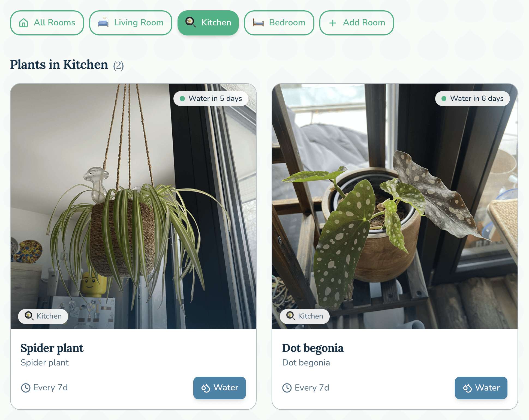The height and width of the screenshot is (420, 529).
Task: Open the Spider plant photo
Action: (x=133, y=206)
